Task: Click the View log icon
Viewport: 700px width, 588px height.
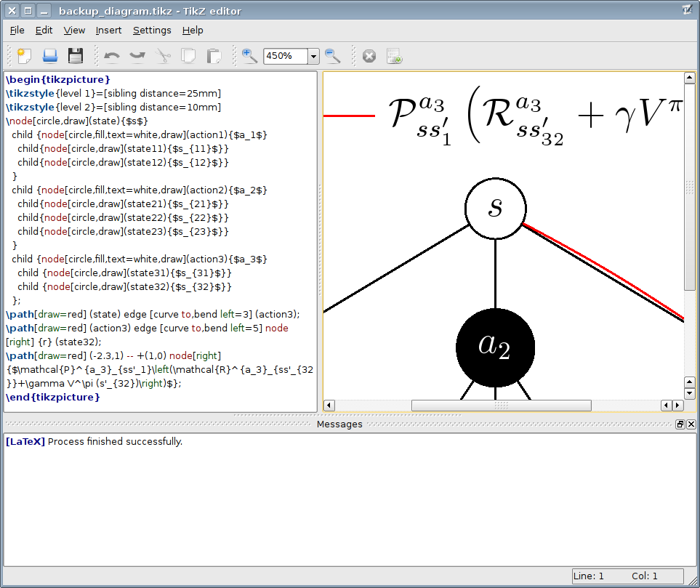Action: coord(394,56)
